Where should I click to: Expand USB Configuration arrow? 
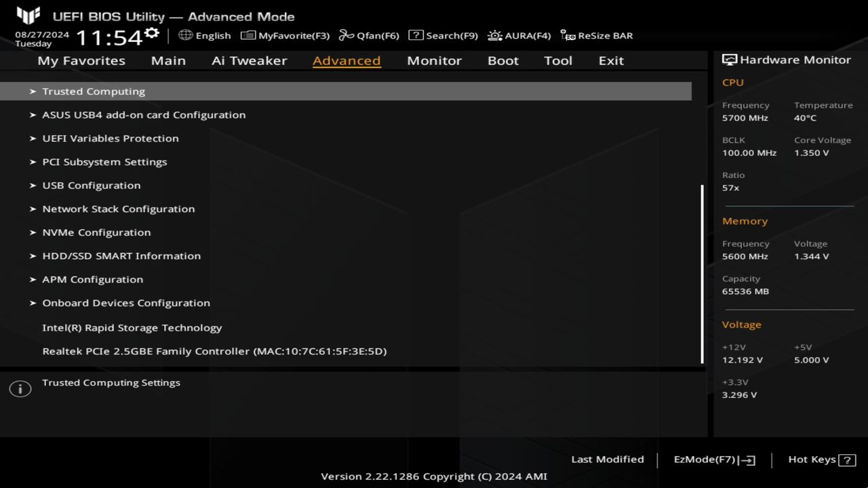tap(33, 186)
